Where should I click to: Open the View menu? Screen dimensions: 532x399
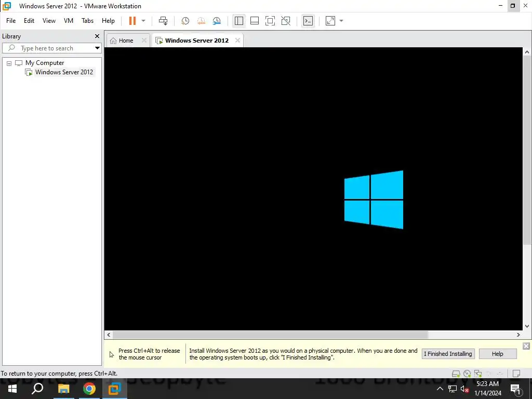[49, 21]
